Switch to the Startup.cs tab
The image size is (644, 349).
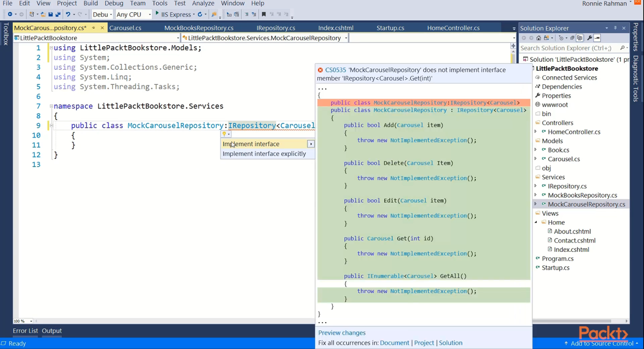[x=390, y=28]
